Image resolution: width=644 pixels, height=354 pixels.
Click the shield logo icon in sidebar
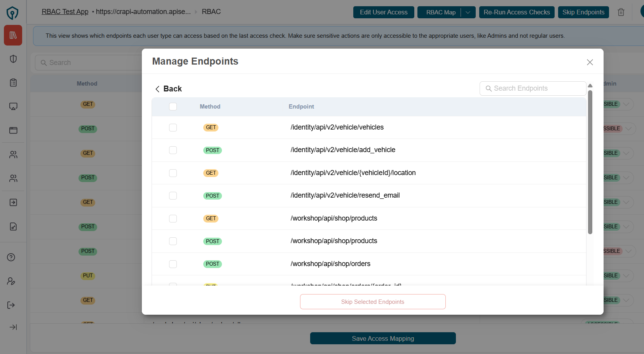click(x=12, y=13)
